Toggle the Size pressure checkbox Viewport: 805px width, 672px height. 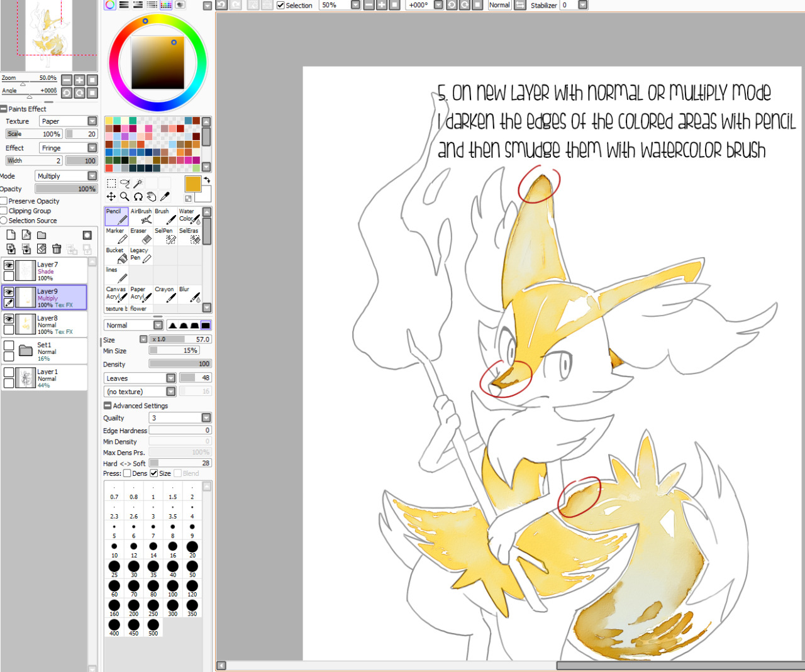[154, 473]
